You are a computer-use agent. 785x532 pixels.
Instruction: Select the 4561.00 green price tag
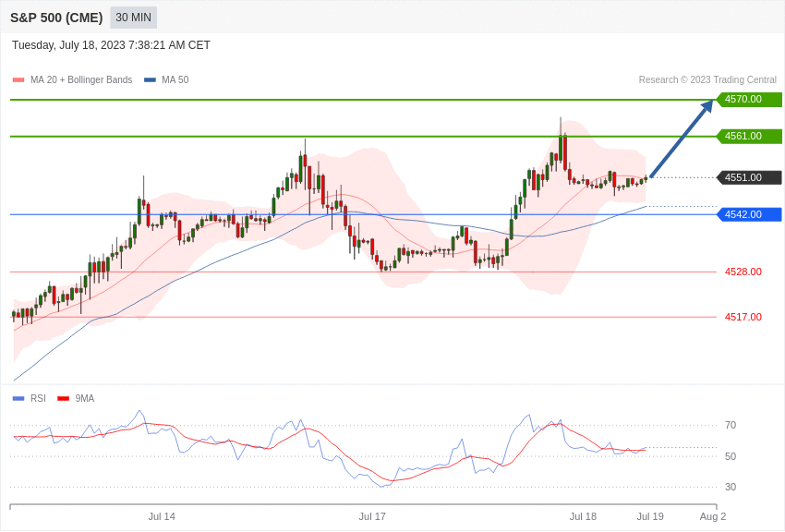pos(749,137)
